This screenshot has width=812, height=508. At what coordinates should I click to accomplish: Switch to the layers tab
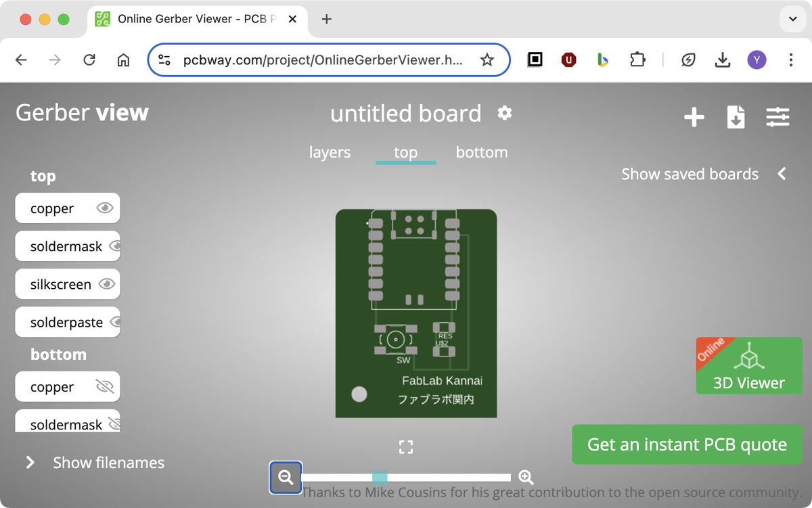(330, 152)
